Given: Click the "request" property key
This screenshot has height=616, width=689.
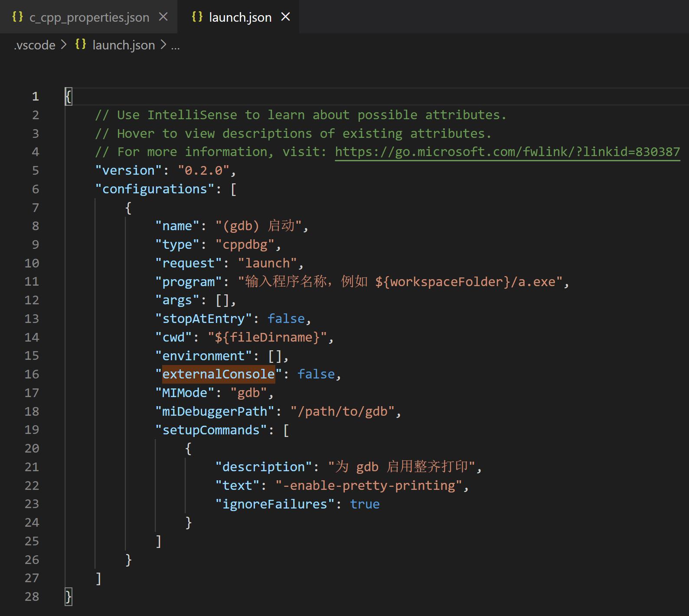Looking at the screenshot, I should [x=189, y=263].
